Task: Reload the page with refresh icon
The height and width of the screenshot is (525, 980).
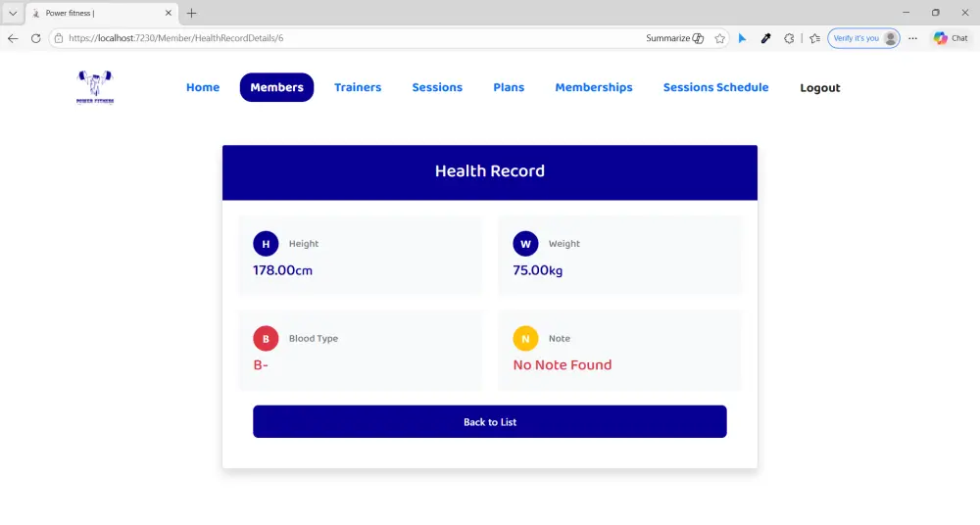Action: click(x=35, y=38)
